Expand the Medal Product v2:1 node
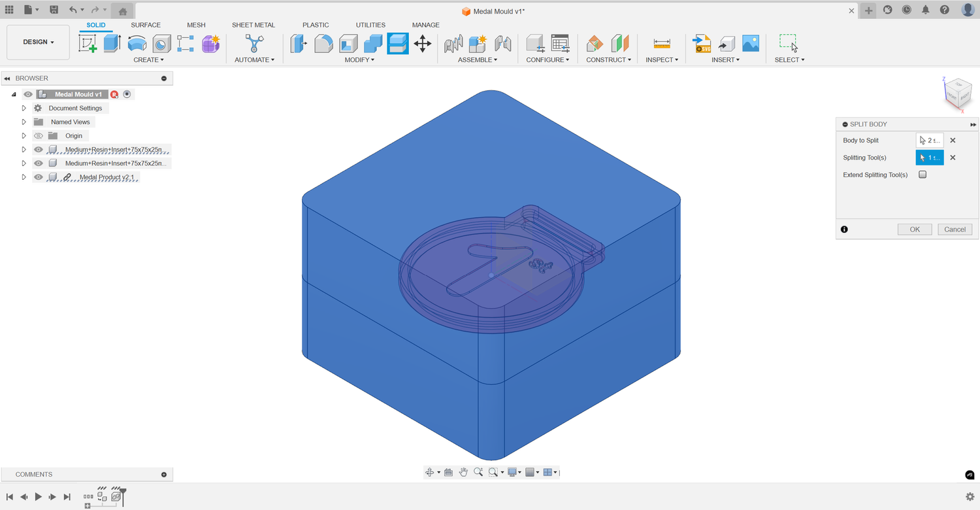 coord(24,177)
